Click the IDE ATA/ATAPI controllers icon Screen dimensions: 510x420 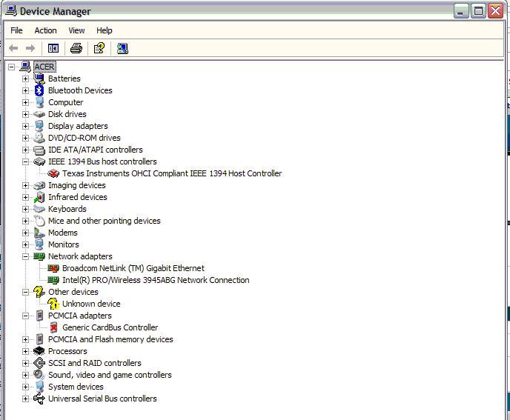tap(39, 150)
